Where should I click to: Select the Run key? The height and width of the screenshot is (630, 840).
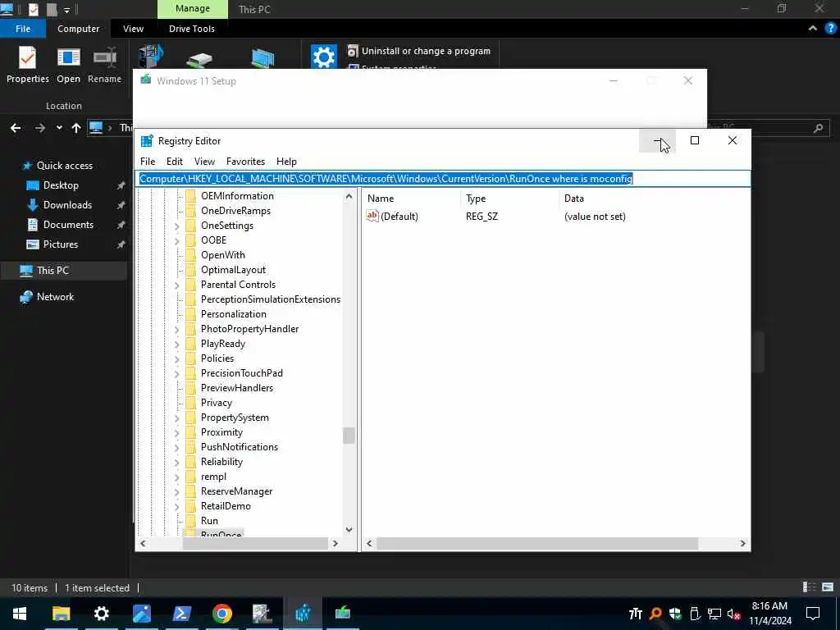209,521
